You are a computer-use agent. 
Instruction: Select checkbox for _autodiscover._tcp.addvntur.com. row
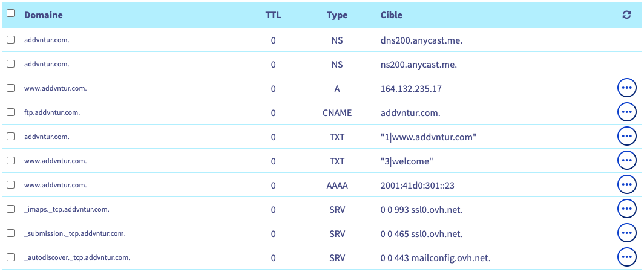(10, 257)
